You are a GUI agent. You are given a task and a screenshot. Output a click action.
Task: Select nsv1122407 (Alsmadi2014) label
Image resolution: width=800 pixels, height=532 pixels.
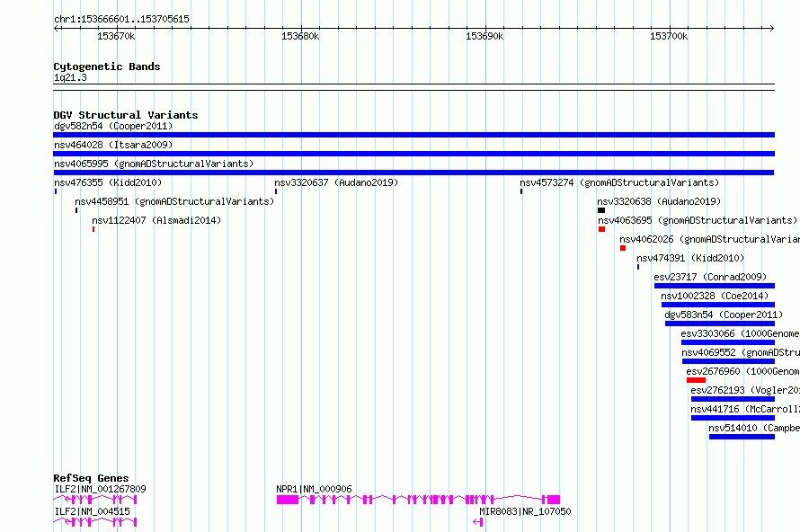click(x=156, y=220)
